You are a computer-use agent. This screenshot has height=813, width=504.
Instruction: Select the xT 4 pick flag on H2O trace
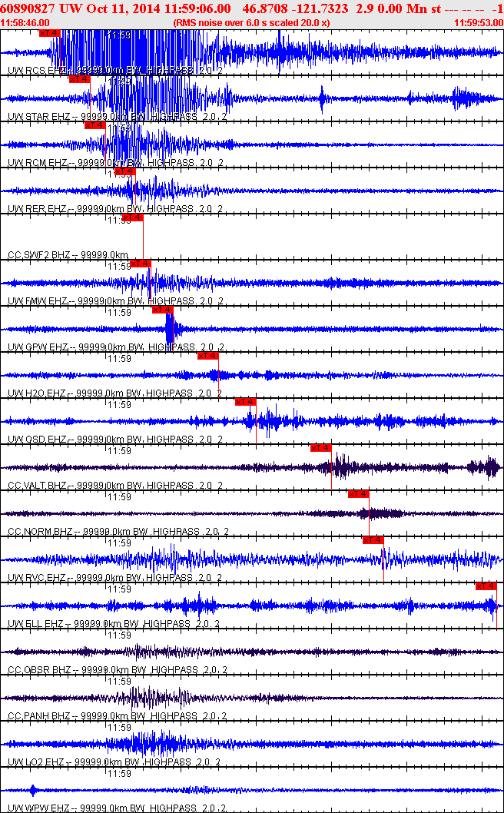208,356
